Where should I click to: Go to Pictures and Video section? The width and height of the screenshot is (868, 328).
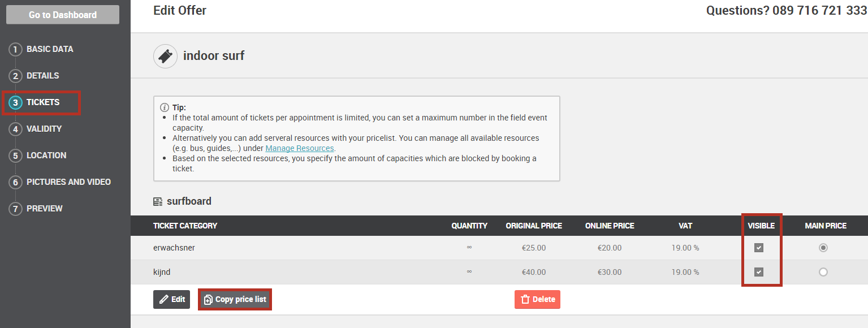tap(68, 182)
